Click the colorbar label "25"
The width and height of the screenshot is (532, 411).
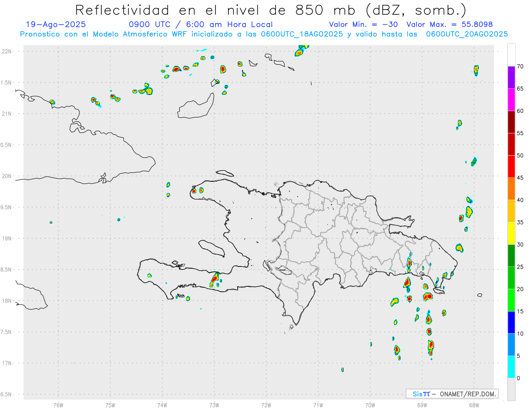tap(520, 267)
